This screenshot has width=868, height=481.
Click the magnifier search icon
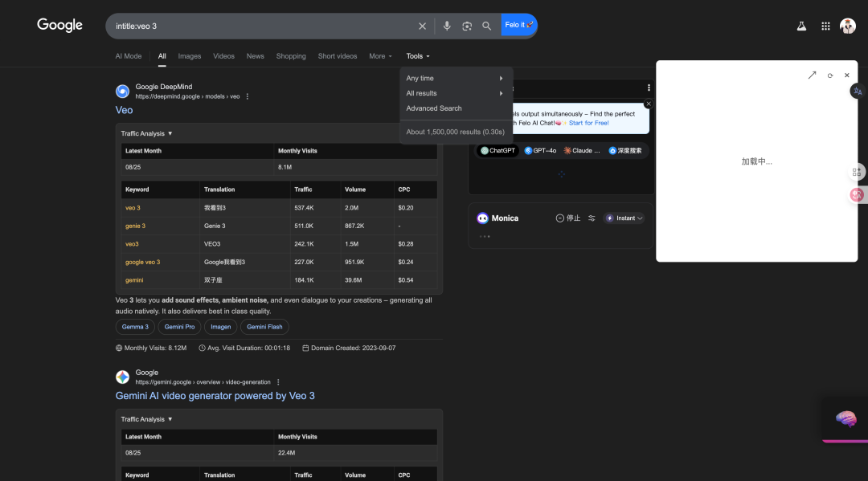[486, 26]
